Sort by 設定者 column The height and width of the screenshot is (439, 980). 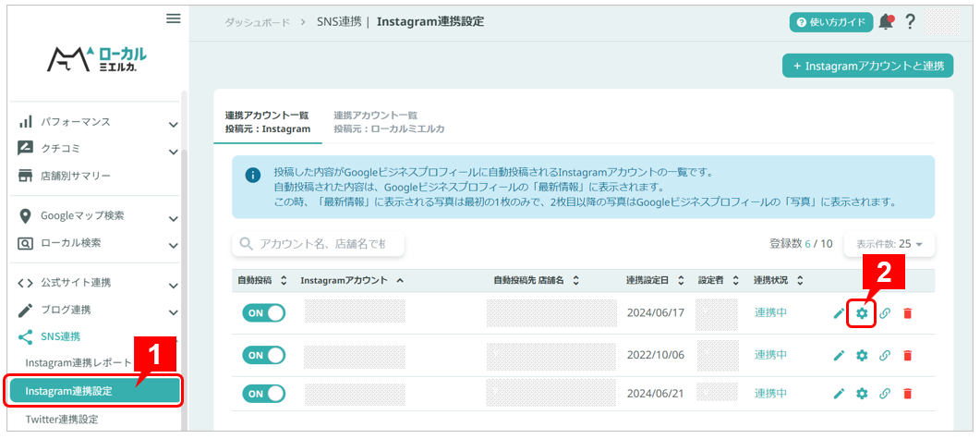[x=735, y=280]
